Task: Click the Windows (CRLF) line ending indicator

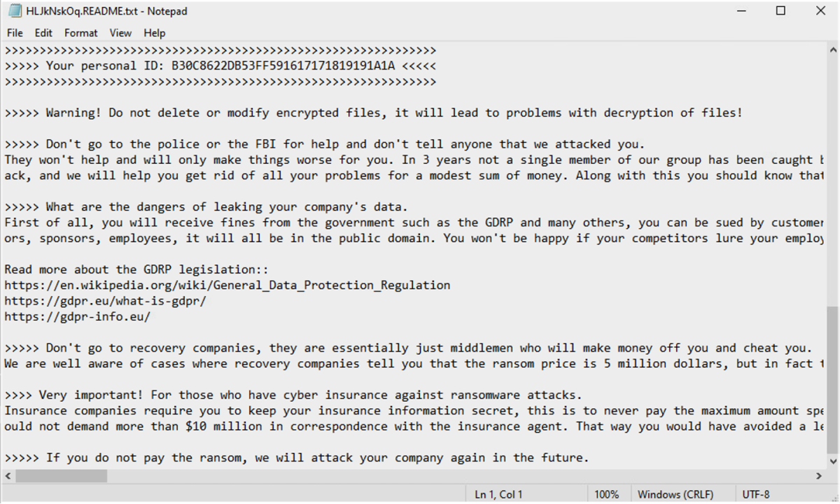Action: (676, 493)
